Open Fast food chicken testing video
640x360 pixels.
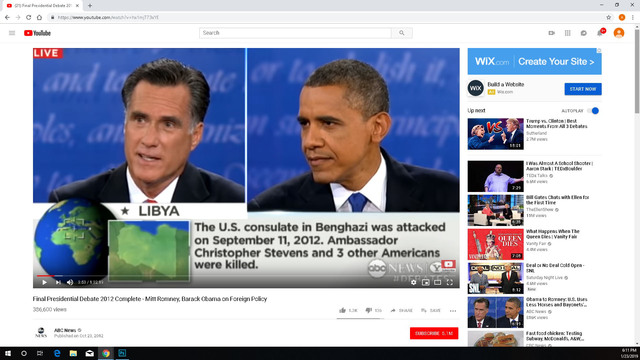[x=496, y=338]
